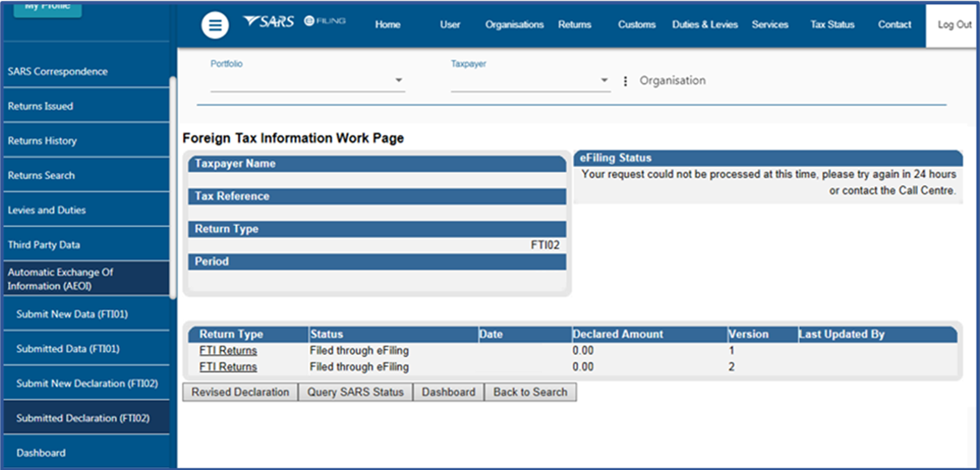Expand the Portfolio dropdown

click(x=399, y=80)
